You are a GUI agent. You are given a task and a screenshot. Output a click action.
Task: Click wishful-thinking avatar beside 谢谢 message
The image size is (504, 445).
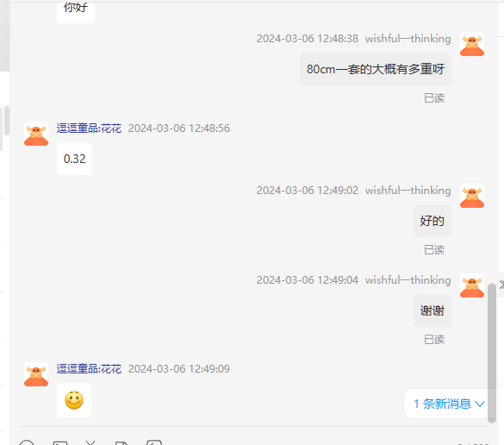click(472, 285)
